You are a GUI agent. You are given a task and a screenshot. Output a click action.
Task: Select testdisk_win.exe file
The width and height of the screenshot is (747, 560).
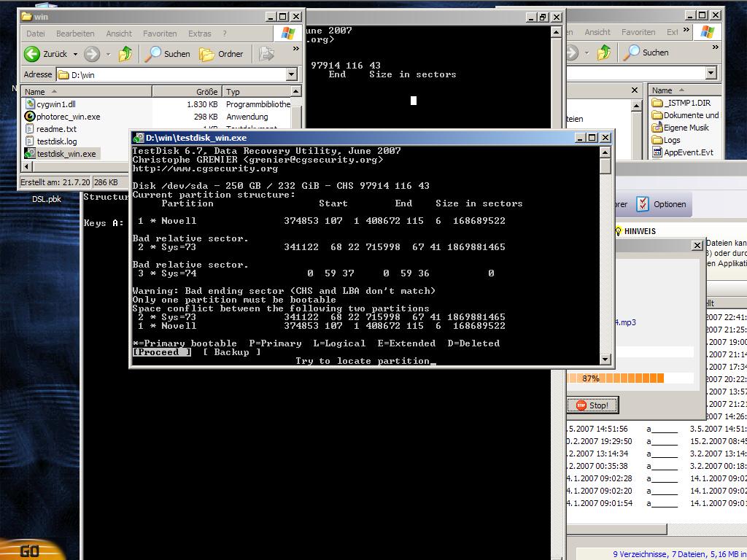(61, 154)
